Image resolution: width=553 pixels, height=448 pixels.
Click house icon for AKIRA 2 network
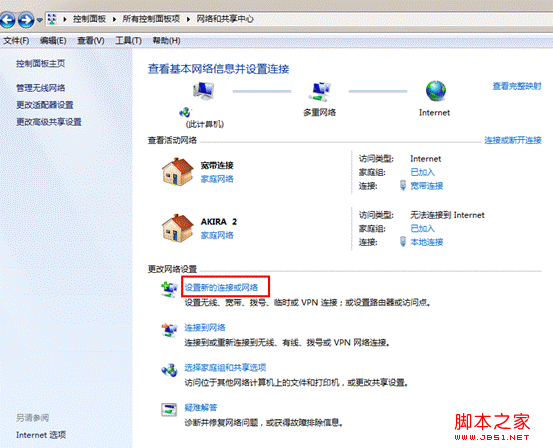click(178, 228)
